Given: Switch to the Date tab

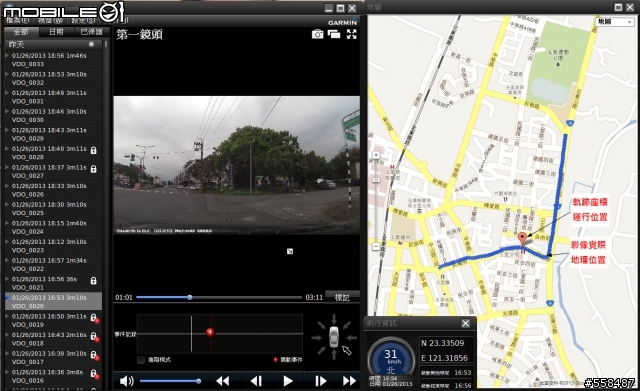Looking at the screenshot, I should [x=56, y=32].
